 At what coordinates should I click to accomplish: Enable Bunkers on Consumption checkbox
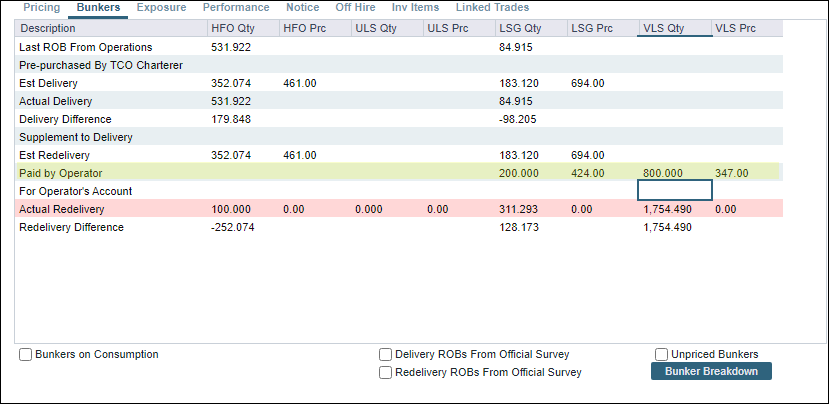pos(26,355)
